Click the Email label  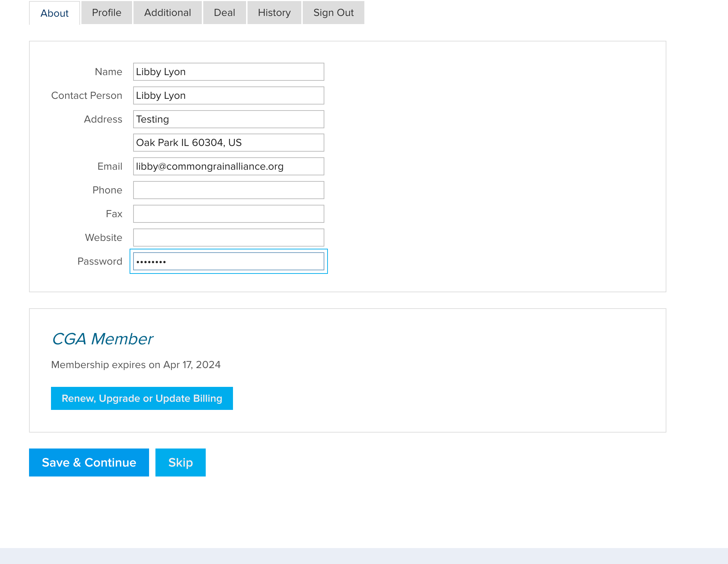[110, 167]
